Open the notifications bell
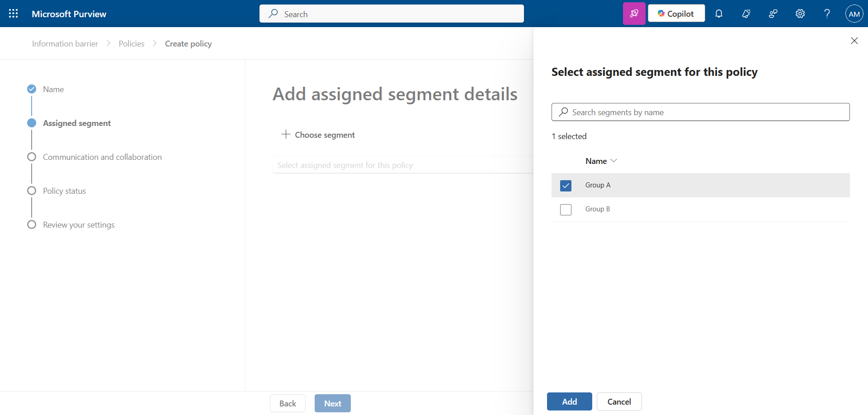This screenshot has width=868, height=415. coord(718,14)
